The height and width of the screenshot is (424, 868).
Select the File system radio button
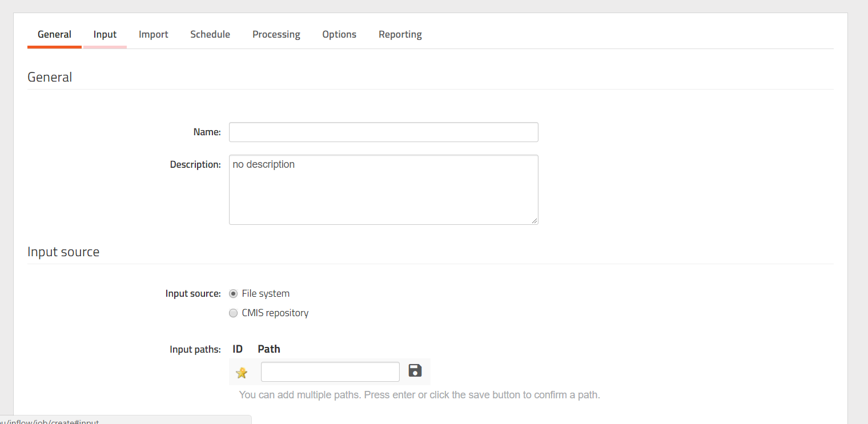(233, 294)
